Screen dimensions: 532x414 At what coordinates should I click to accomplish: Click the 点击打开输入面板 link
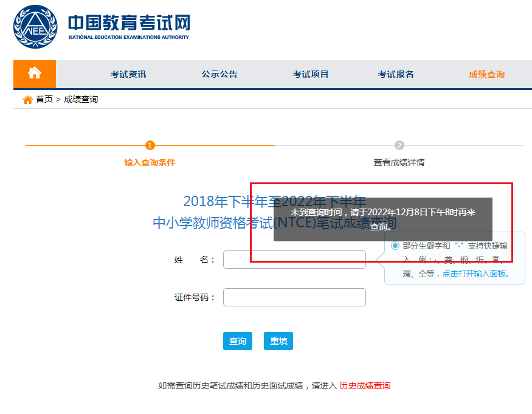click(x=474, y=274)
